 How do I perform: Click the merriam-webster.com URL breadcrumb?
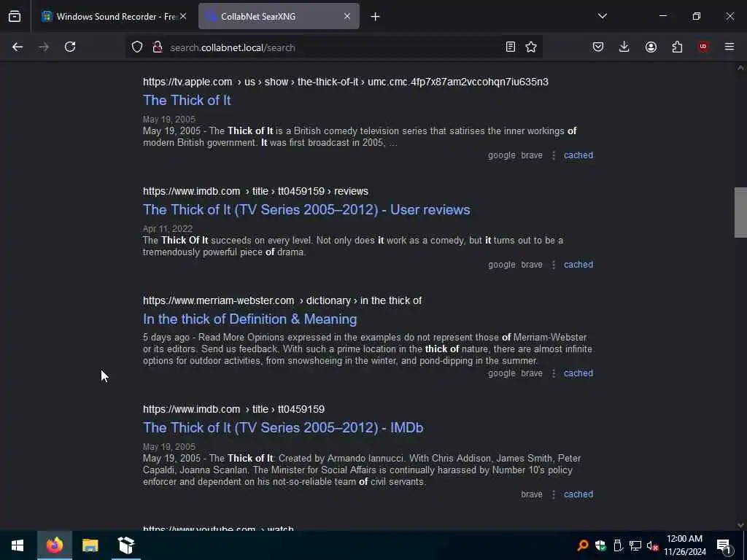(282, 301)
